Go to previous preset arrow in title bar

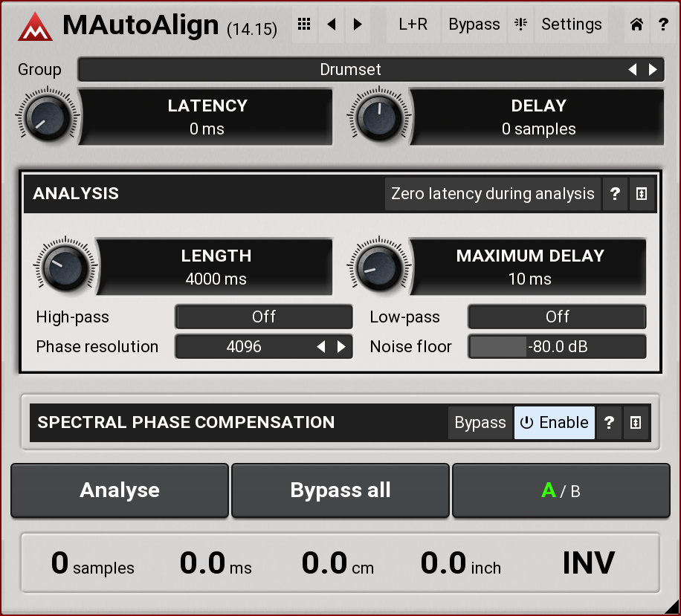pyautogui.click(x=332, y=25)
